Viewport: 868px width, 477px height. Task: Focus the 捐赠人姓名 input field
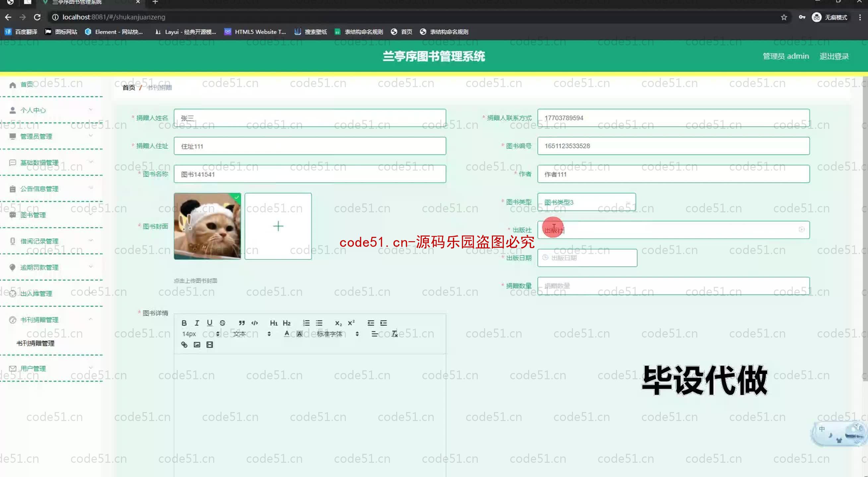(x=310, y=118)
